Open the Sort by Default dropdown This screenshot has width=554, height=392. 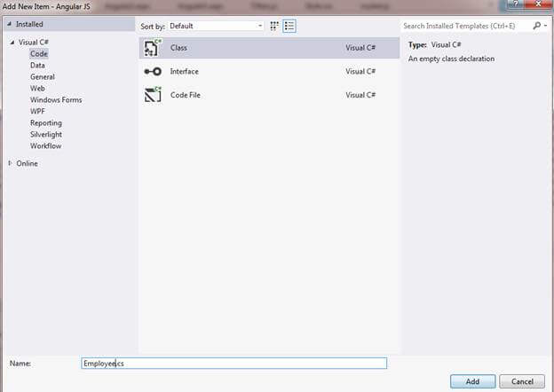tap(216, 26)
